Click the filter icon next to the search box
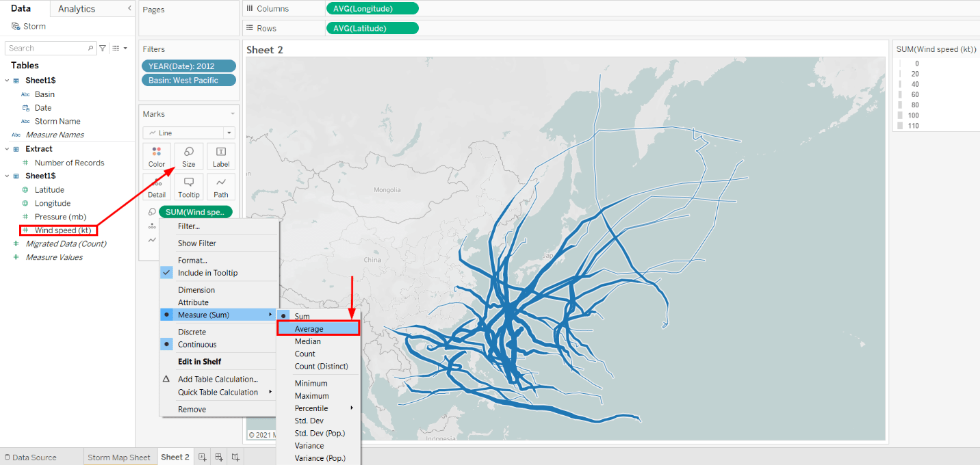Screen dimensions: 980x465 [x=101, y=47]
